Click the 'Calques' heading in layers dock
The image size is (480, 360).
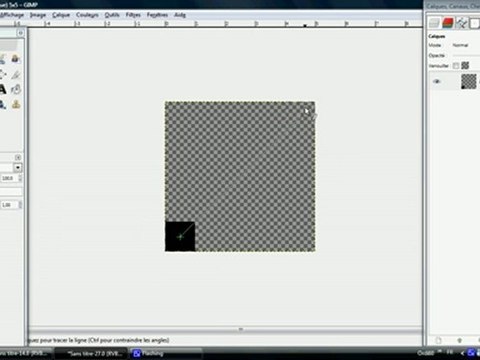tap(437, 36)
